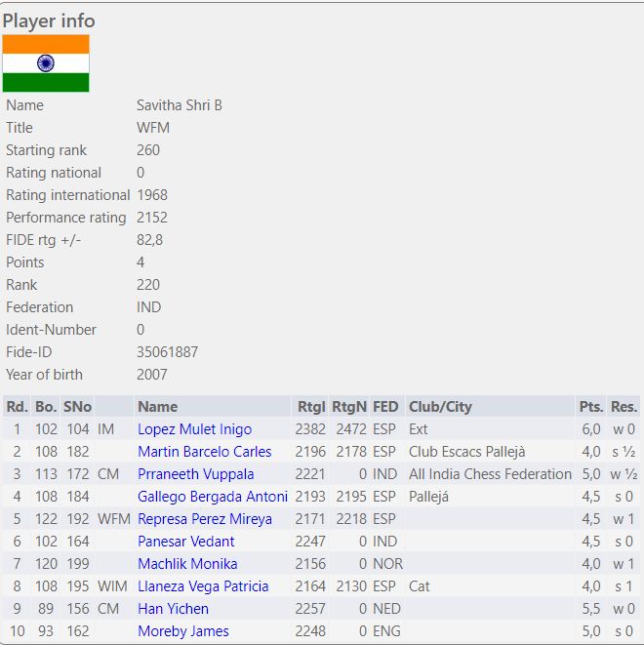Click the RtgI column header
Image resolution: width=644 pixels, height=645 pixels.
pos(311,407)
